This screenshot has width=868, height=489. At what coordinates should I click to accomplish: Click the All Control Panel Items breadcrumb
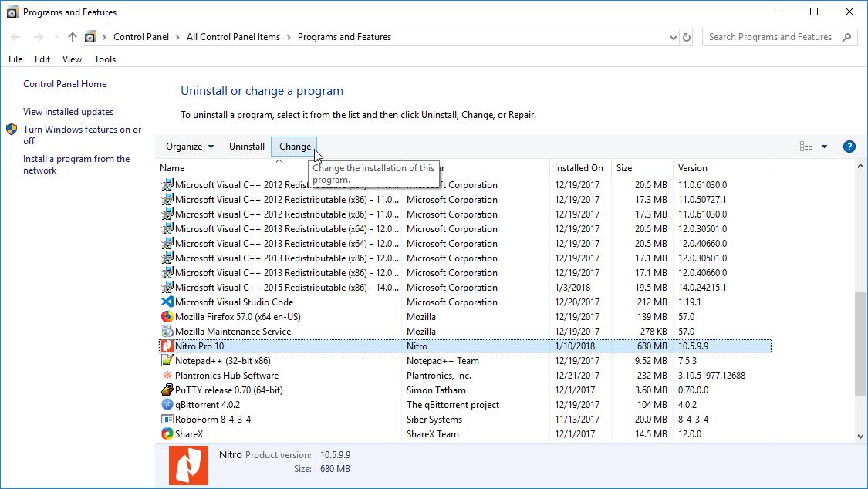click(233, 37)
